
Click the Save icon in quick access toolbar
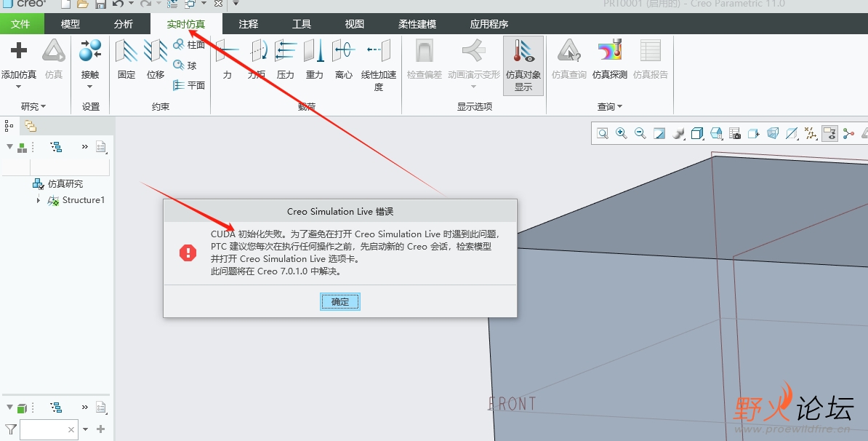(100, 4)
